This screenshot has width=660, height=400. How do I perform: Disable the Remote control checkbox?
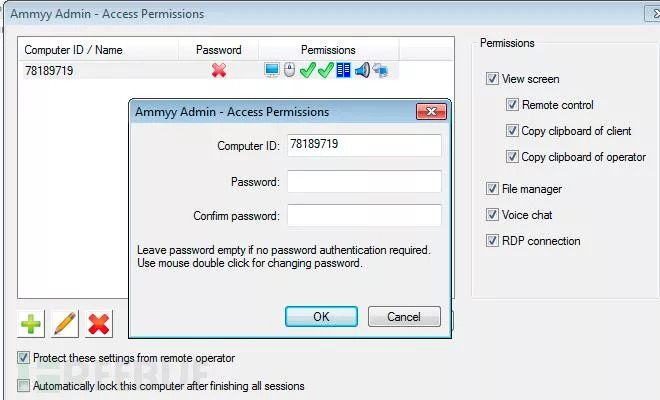(512, 105)
